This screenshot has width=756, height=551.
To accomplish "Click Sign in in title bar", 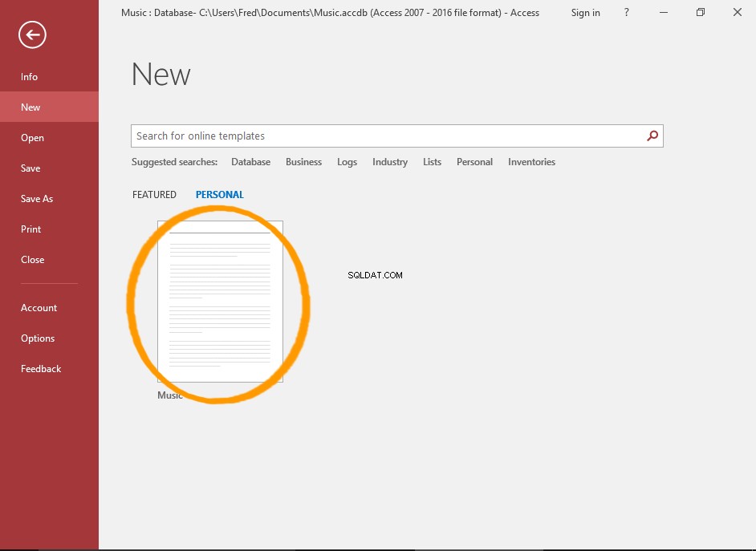I will [x=585, y=13].
